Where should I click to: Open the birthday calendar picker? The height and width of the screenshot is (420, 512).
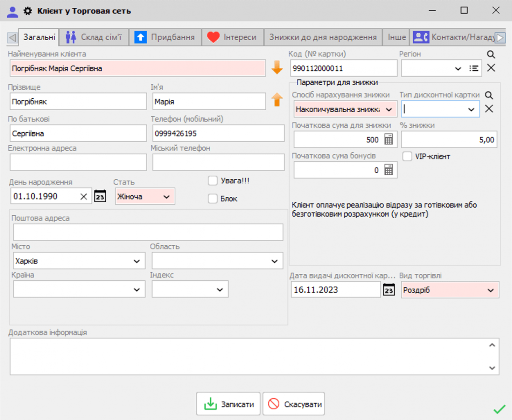pyautogui.click(x=100, y=196)
